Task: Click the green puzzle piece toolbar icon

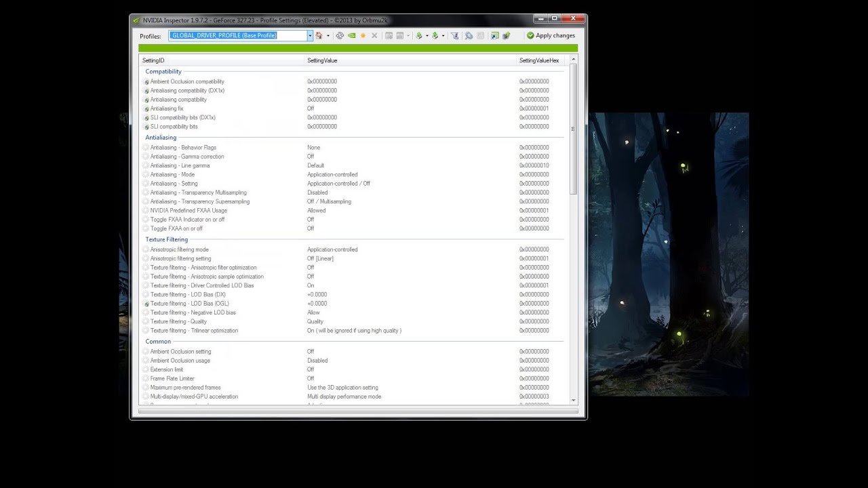Action: [507, 35]
